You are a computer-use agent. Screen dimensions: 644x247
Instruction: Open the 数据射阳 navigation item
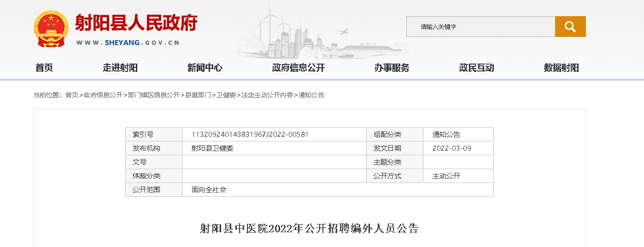561,68
